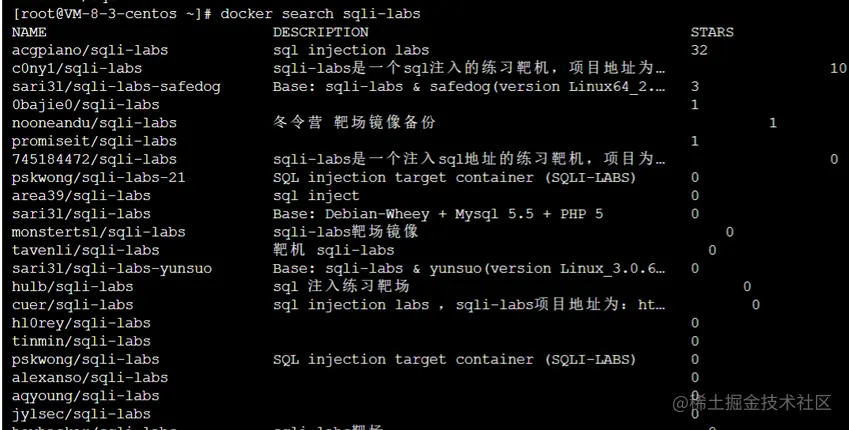The width and height of the screenshot is (849, 430).
Task: Select the monstertsl/sqli-labs image name
Action: 99,232
